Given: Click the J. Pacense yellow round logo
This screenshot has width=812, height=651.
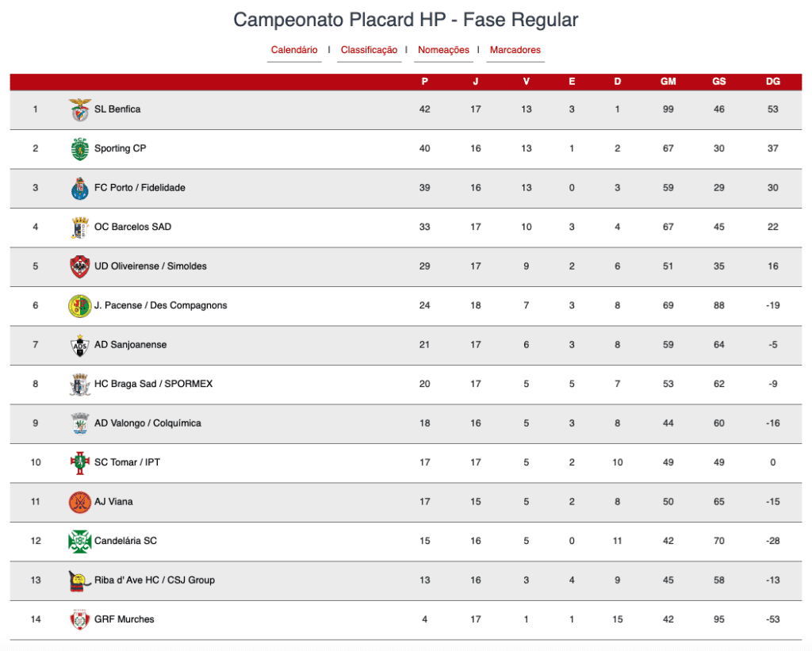Looking at the screenshot, I should pyautogui.click(x=80, y=305).
